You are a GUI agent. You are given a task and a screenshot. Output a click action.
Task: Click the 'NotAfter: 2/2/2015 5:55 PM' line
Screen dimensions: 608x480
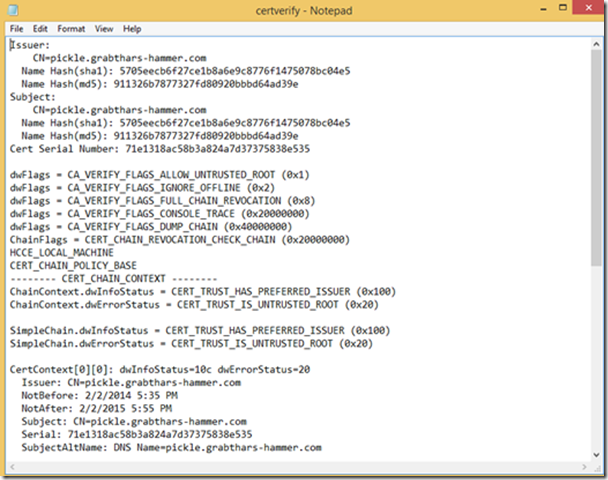[97, 409]
